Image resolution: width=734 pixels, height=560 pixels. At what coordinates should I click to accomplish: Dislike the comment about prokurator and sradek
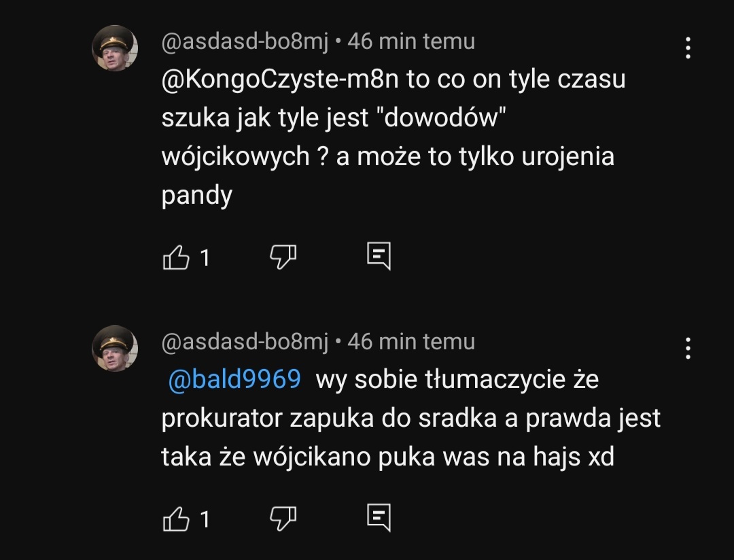coord(283,519)
